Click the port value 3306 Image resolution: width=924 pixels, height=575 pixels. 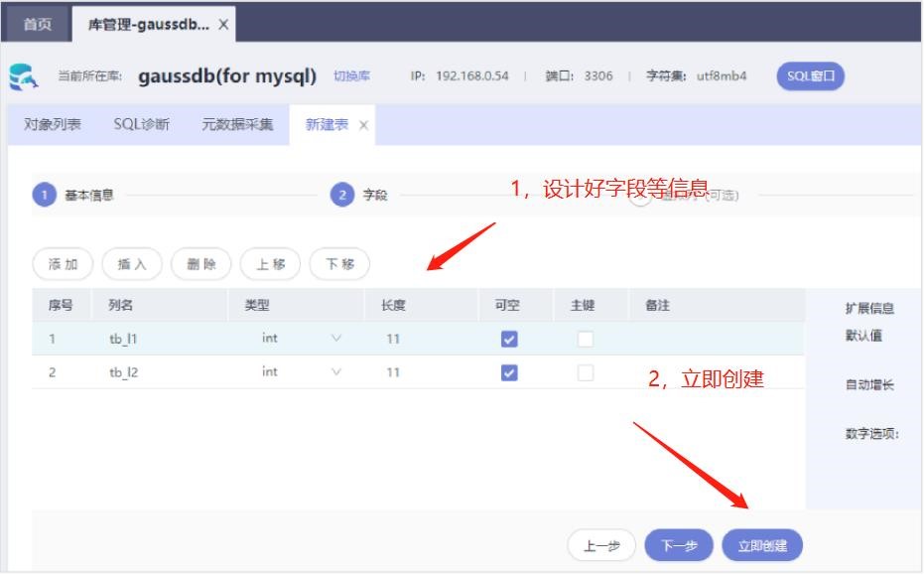[598, 76]
